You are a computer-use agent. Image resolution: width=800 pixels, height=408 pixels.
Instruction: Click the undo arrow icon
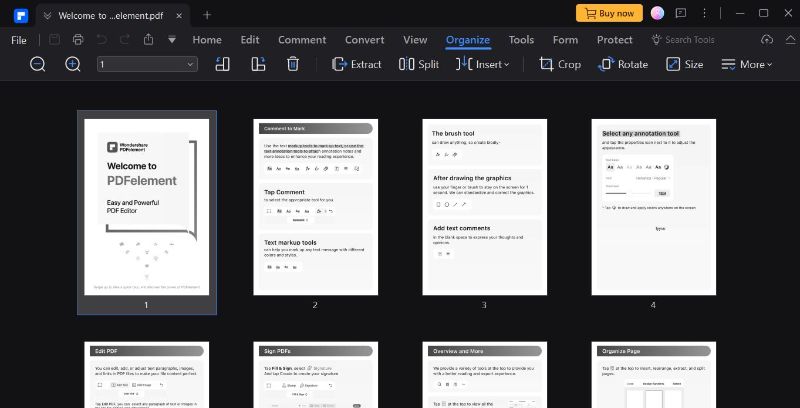point(102,40)
